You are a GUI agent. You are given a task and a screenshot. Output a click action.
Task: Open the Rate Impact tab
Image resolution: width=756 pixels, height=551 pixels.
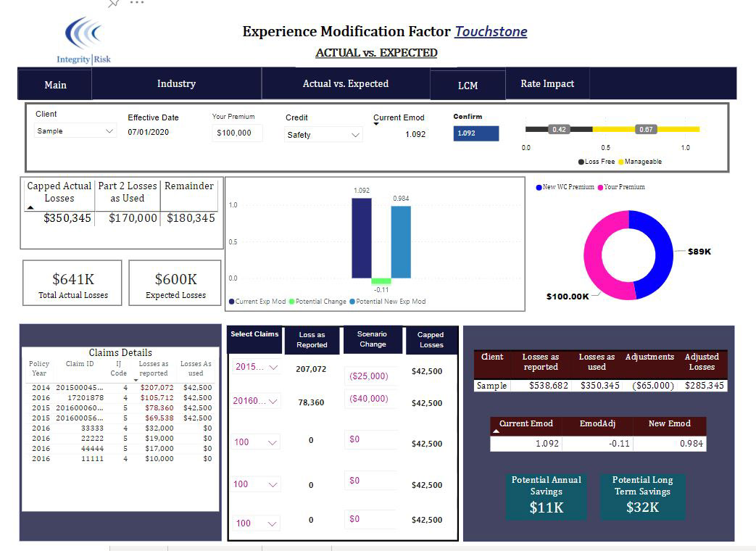tap(547, 84)
